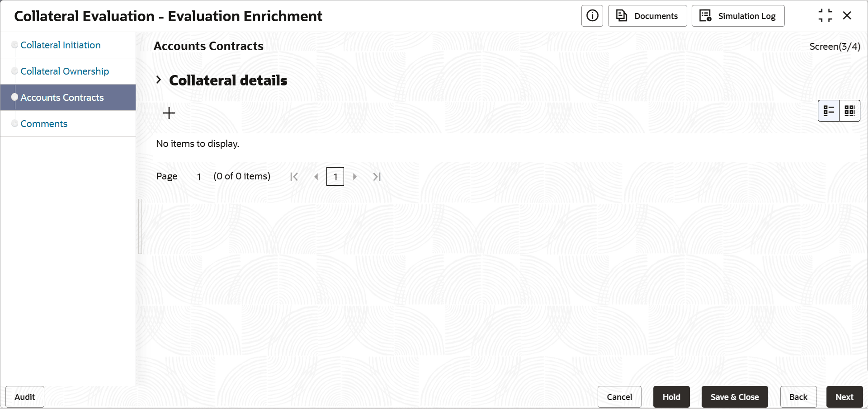868x409 pixels.
Task: Go to next page arrow
Action: coord(355,177)
